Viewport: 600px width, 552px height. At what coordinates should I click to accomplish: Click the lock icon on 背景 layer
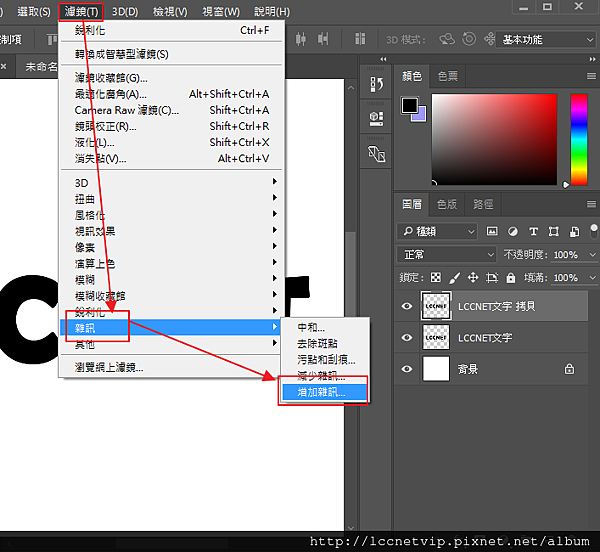569,369
